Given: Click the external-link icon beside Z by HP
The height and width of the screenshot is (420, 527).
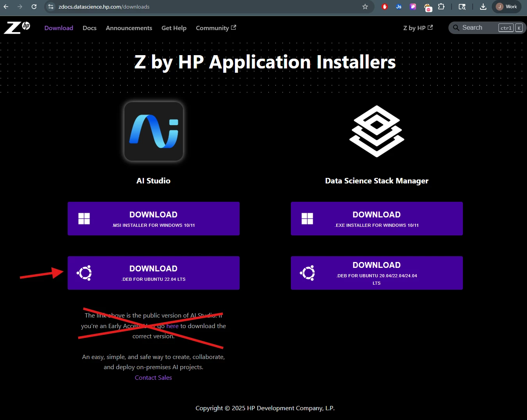Looking at the screenshot, I should [x=430, y=27].
